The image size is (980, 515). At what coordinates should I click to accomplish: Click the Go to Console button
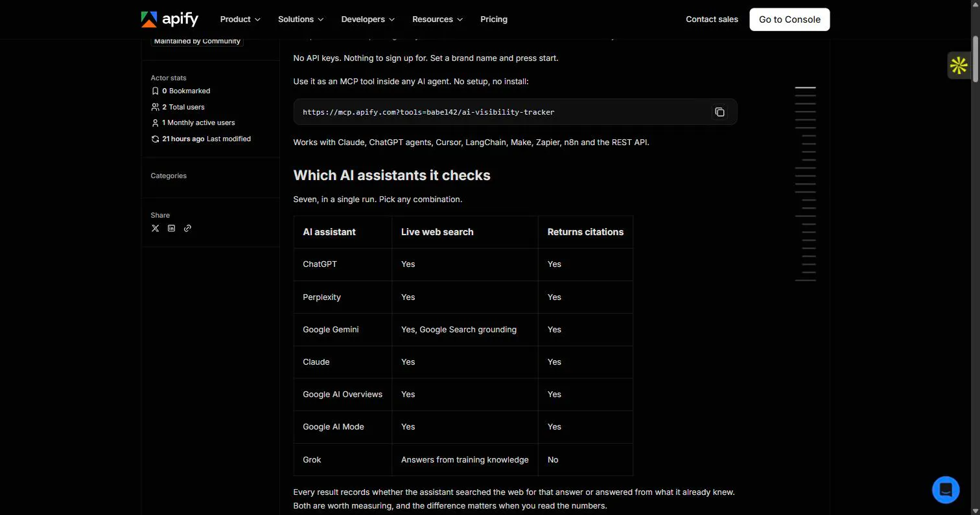[789, 19]
